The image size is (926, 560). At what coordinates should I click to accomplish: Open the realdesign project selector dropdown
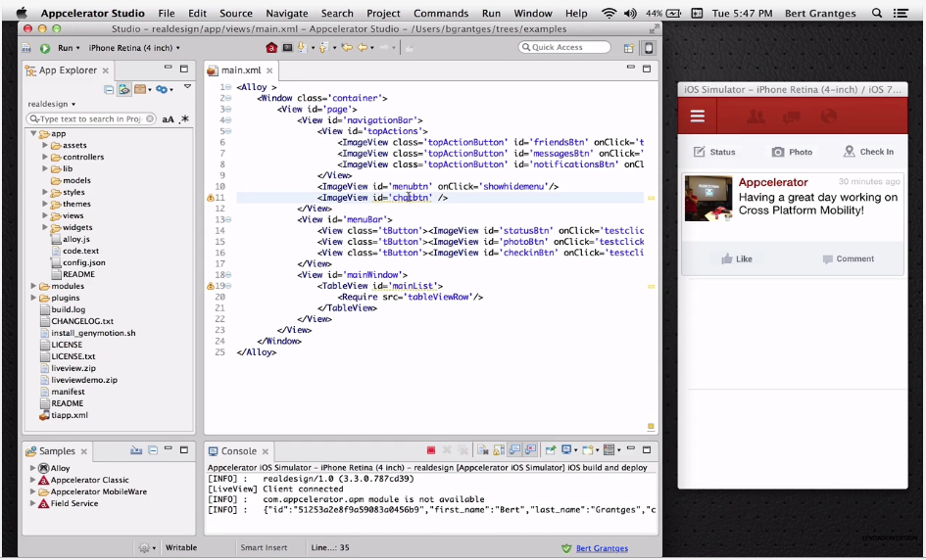pos(52,104)
